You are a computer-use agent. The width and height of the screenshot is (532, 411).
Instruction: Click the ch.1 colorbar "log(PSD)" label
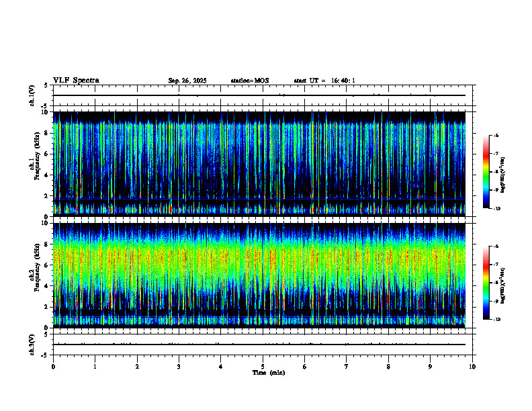tap(503, 175)
